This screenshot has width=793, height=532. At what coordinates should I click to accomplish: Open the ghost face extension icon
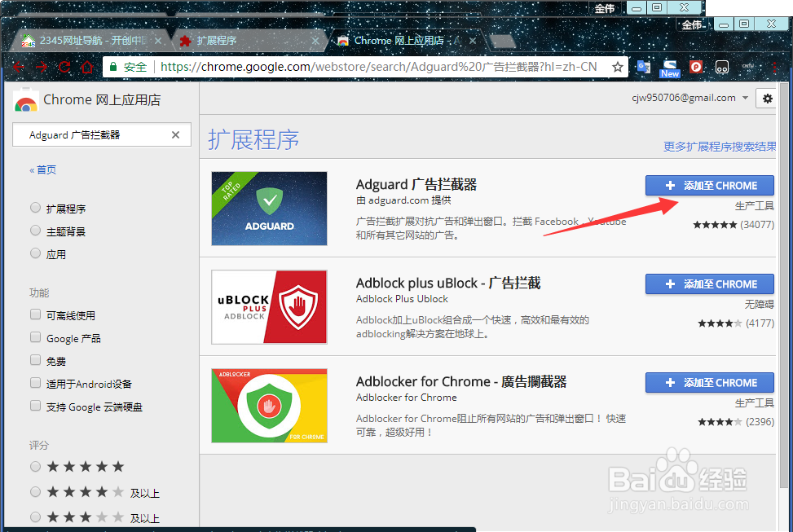click(722, 68)
